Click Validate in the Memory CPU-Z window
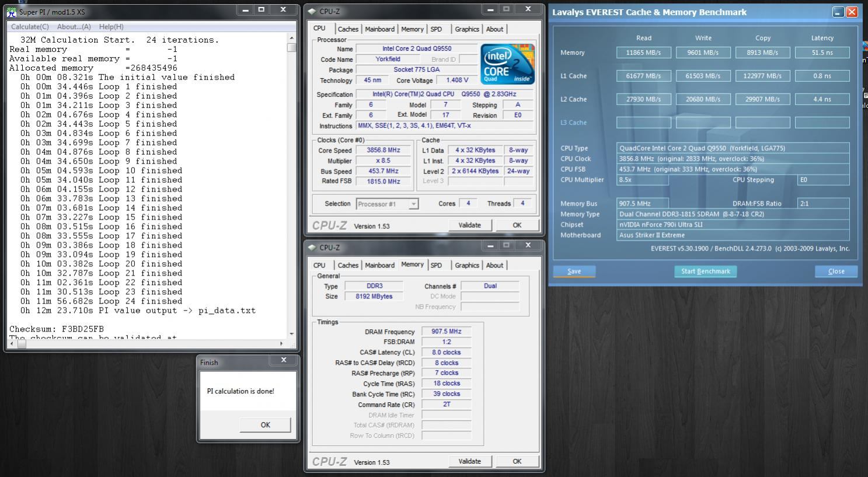This screenshot has width=868, height=477. (470, 461)
